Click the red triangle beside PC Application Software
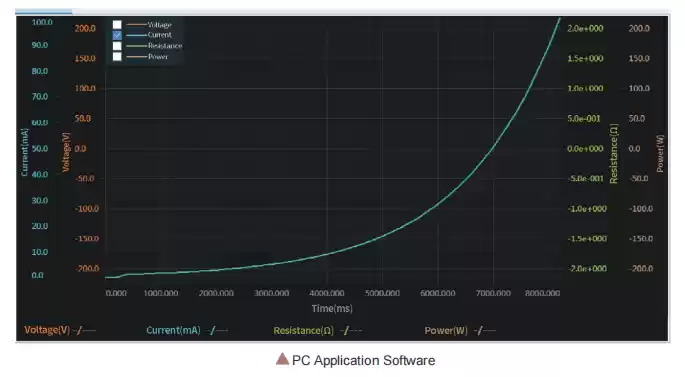The width and height of the screenshot is (685, 377). (x=282, y=359)
